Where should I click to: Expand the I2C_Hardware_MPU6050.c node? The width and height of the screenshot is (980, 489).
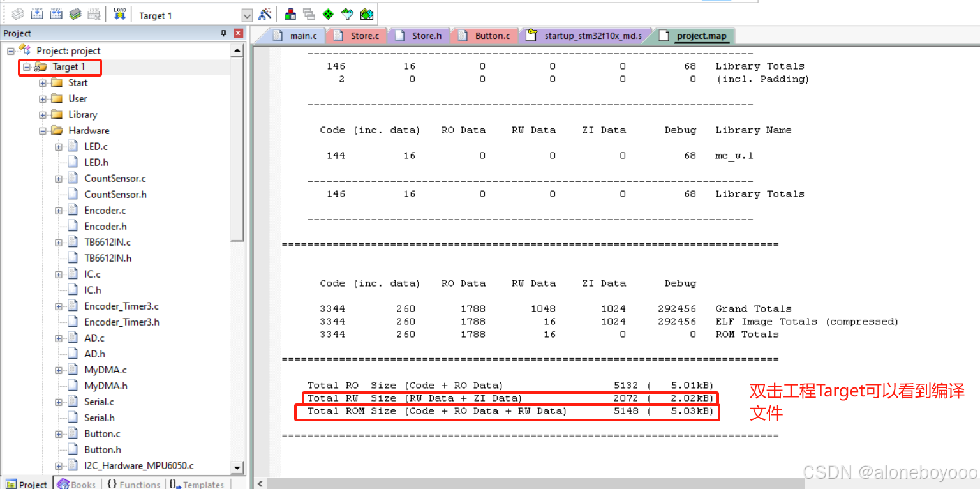pos(58,465)
